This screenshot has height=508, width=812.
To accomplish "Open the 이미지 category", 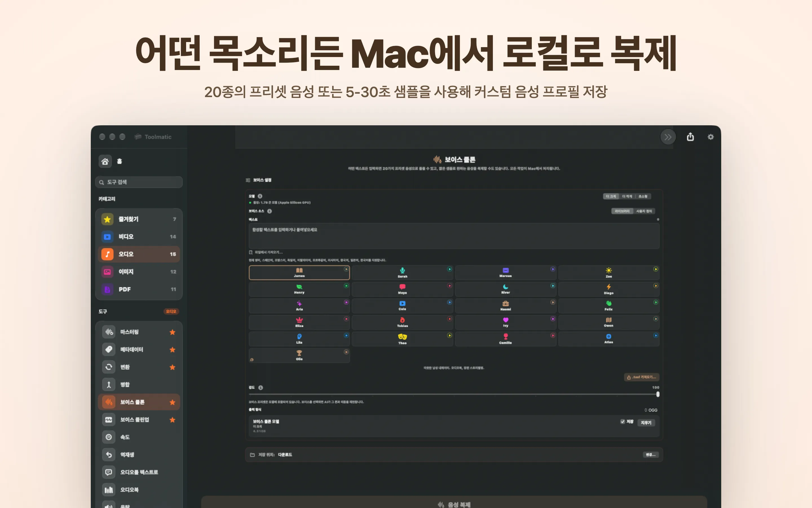I will [x=139, y=271].
